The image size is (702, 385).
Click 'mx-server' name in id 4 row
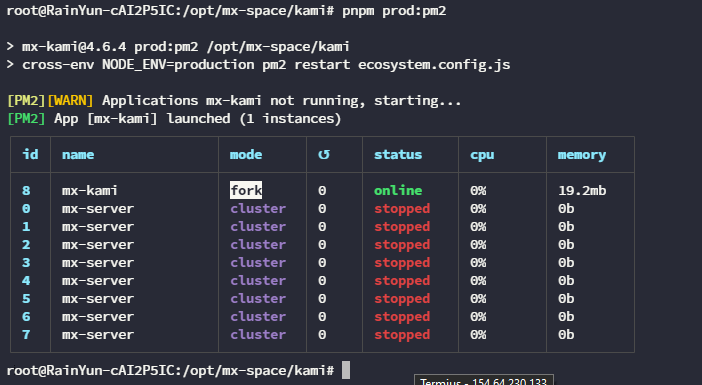[x=98, y=281]
